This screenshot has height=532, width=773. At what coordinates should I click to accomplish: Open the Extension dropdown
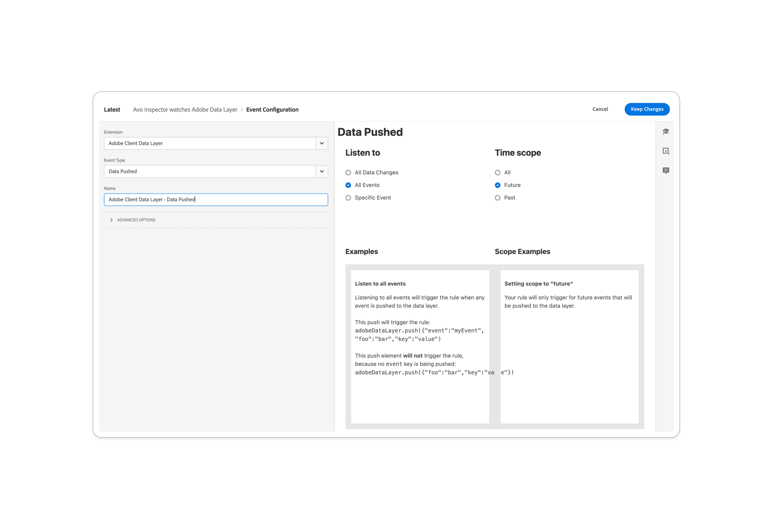(321, 143)
